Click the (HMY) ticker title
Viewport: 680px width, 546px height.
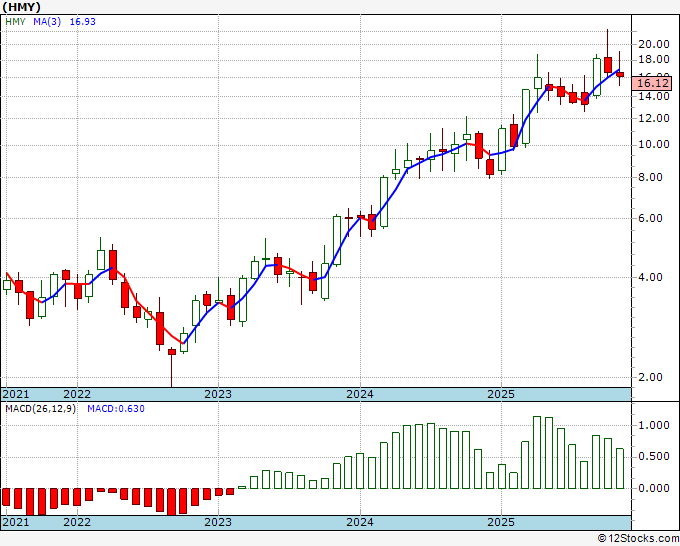(x=21, y=7)
